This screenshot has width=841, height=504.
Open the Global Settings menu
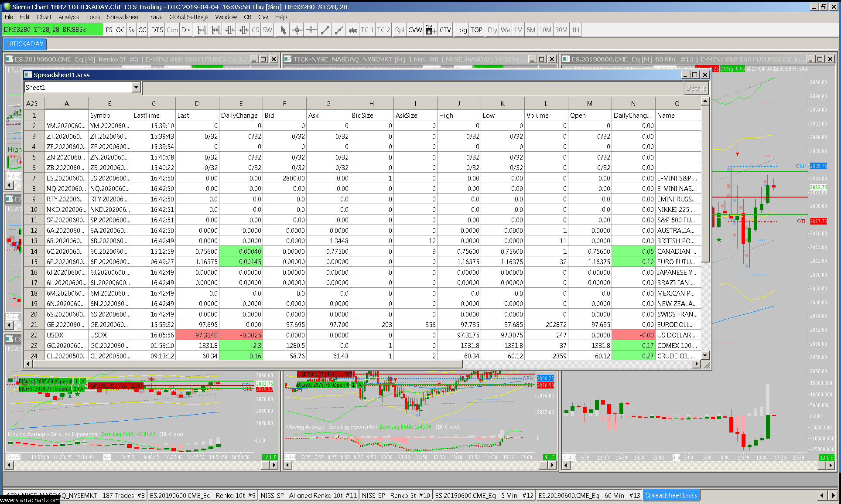(188, 17)
